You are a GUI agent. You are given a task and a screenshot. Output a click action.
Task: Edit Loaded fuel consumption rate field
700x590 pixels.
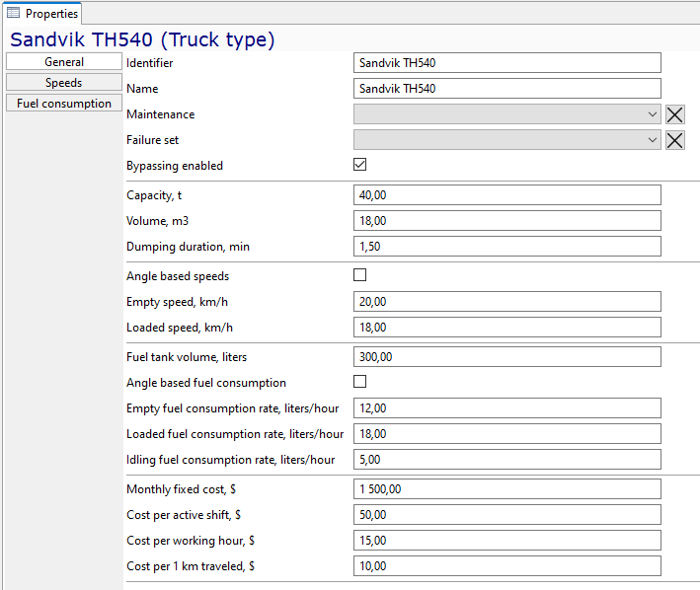(x=507, y=434)
